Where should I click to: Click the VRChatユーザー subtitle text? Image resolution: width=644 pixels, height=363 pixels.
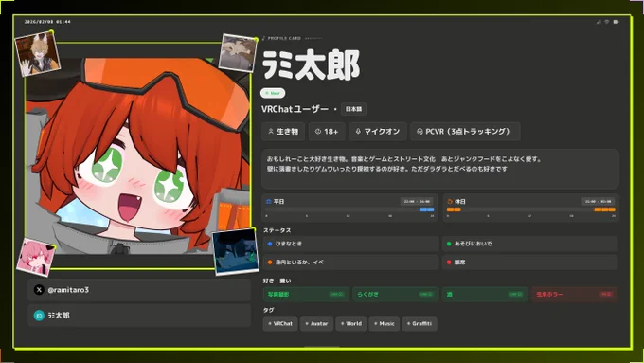tap(295, 109)
